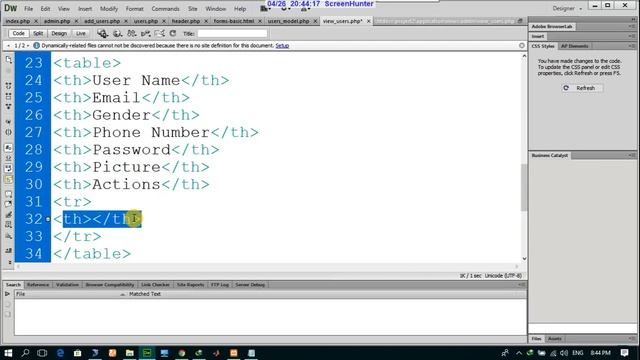Click the Title input field

point(232,33)
